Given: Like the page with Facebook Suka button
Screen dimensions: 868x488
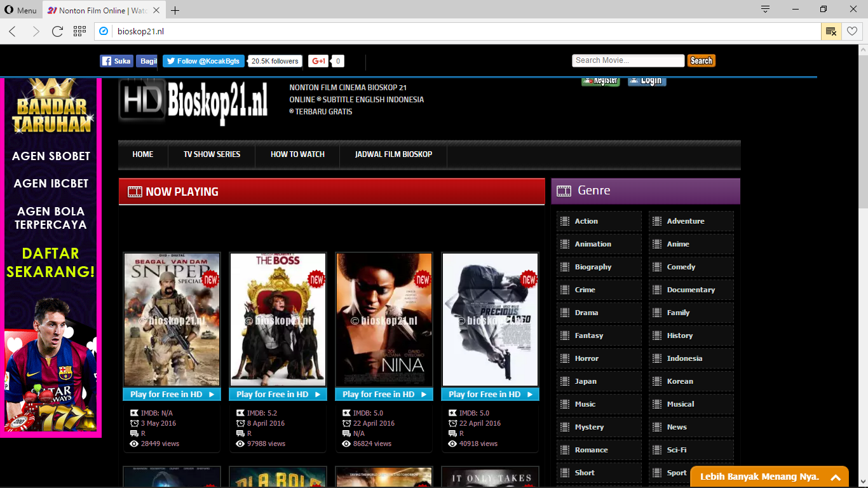Looking at the screenshot, I should point(116,61).
